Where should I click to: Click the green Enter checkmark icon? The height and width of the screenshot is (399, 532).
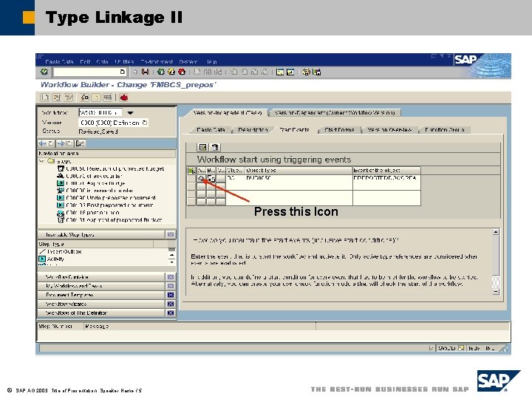point(44,72)
